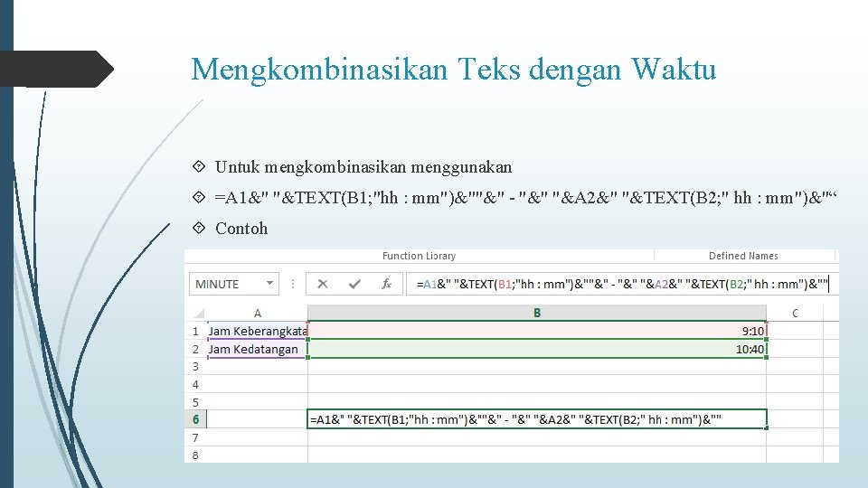Select row 5 header

[x=195, y=402]
